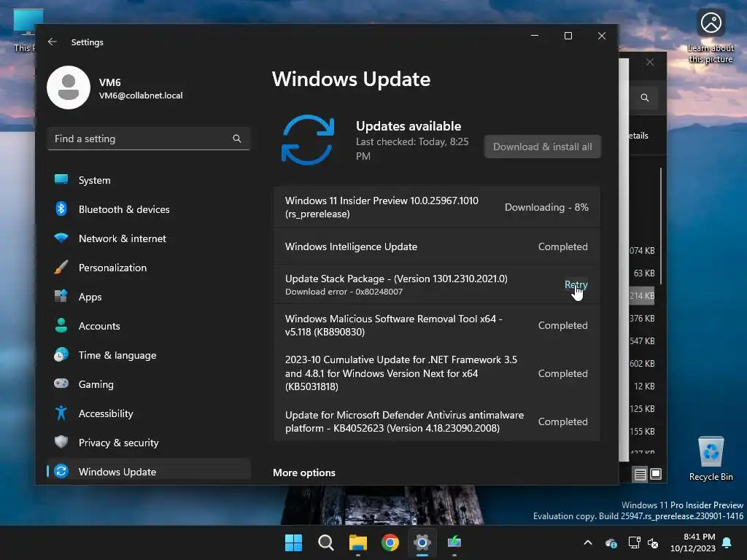The width and height of the screenshot is (747, 560).
Task: Open the clock showing 8:41 PM
Action: [x=693, y=542]
